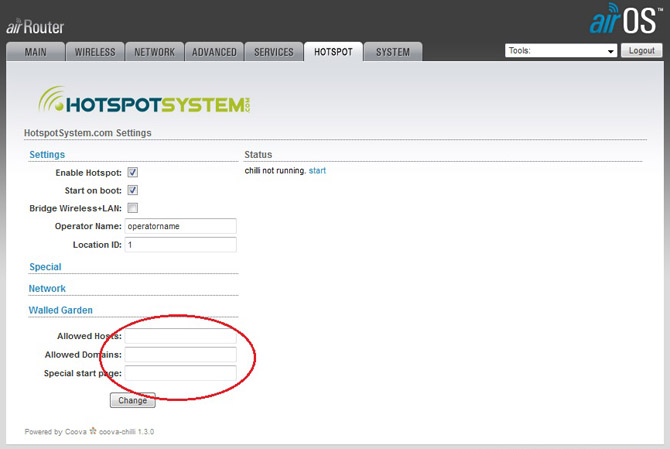
Task: Click the start link to run chilli
Action: tap(317, 170)
